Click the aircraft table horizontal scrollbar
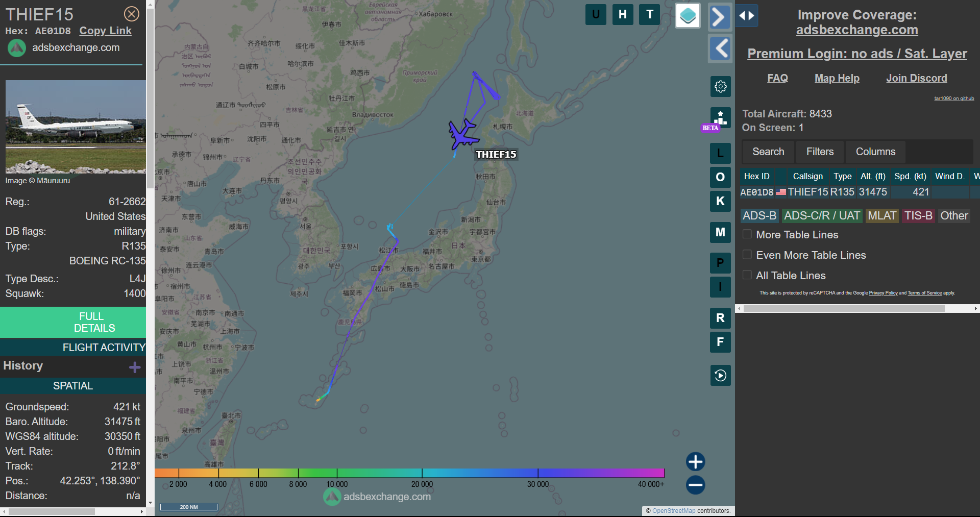The height and width of the screenshot is (517, 980). (844, 308)
